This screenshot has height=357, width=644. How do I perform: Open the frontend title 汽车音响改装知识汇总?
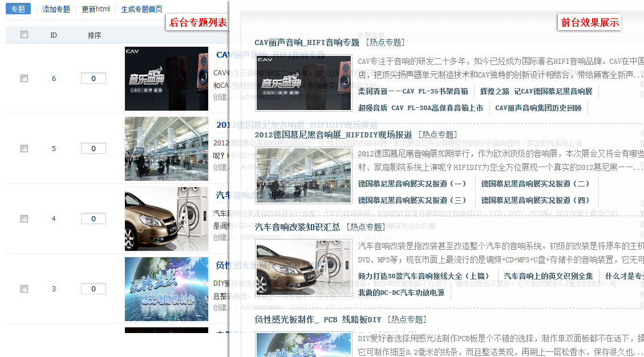coord(297,227)
